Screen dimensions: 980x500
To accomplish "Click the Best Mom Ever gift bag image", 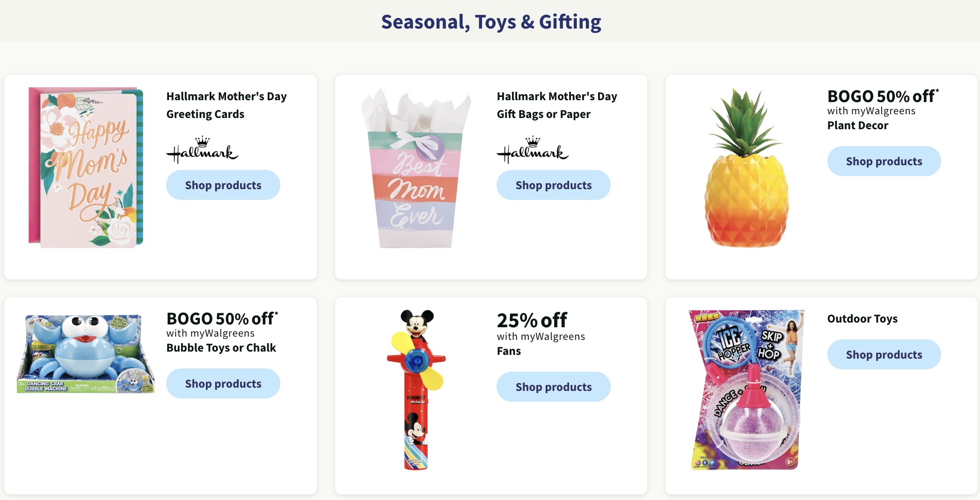I will 416,168.
